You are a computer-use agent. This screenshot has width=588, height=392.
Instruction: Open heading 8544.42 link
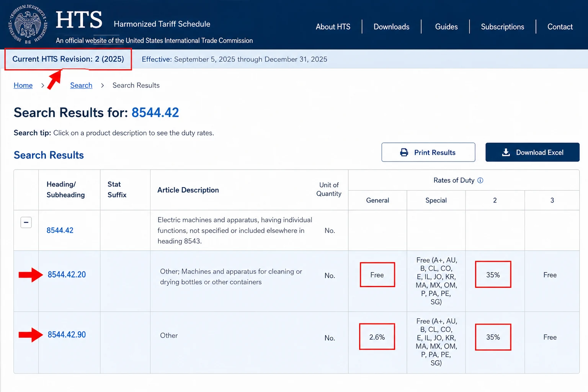60,230
